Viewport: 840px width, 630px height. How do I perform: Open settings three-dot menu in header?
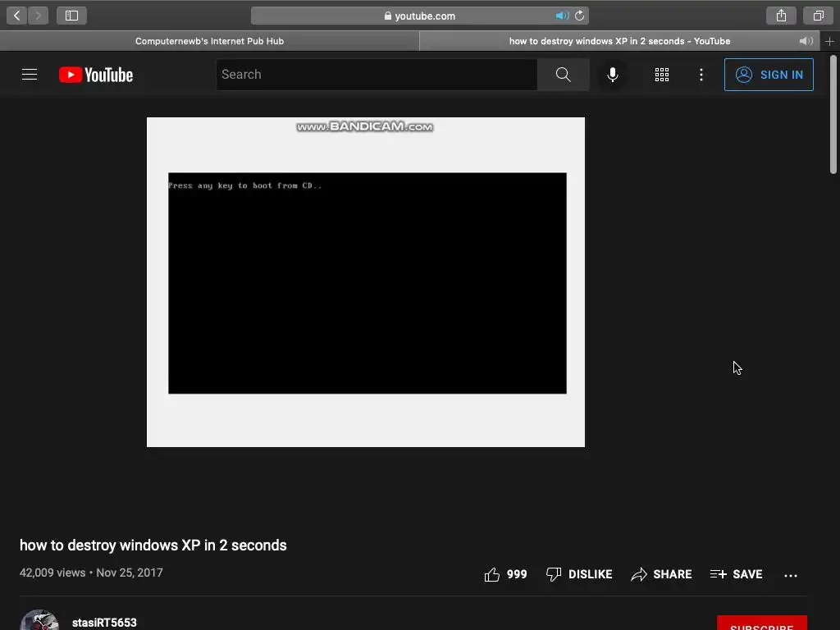click(x=701, y=75)
